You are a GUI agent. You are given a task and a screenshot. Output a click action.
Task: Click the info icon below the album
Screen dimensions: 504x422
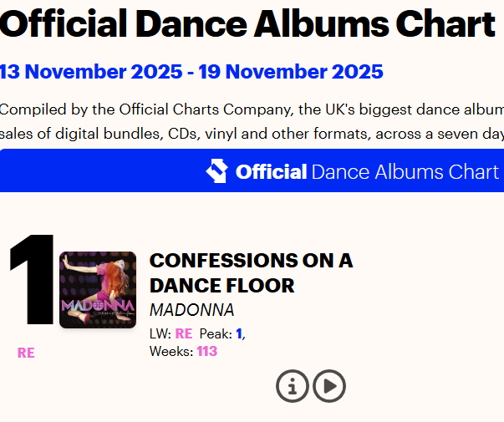(292, 386)
